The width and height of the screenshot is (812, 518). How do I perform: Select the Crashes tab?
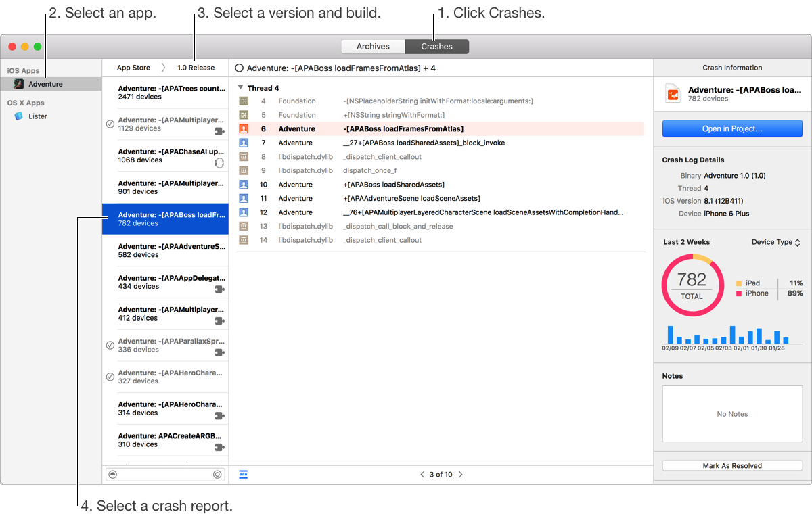click(436, 47)
